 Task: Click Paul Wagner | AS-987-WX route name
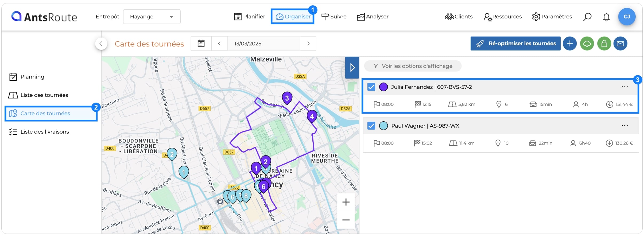coord(425,126)
